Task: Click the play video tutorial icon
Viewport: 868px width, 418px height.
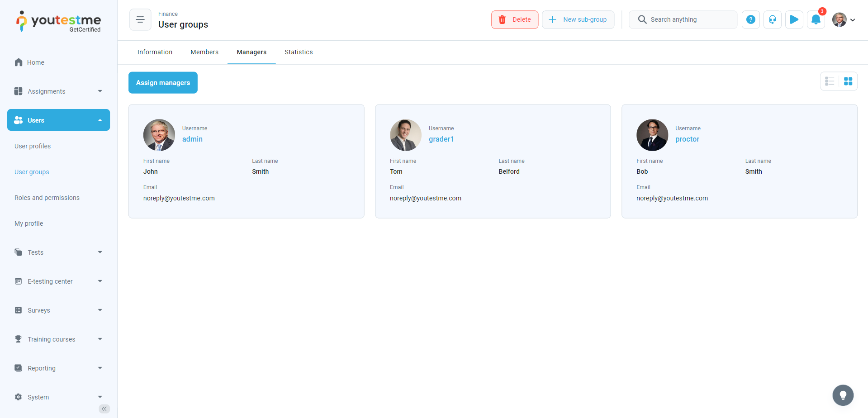Action: pyautogui.click(x=794, y=19)
